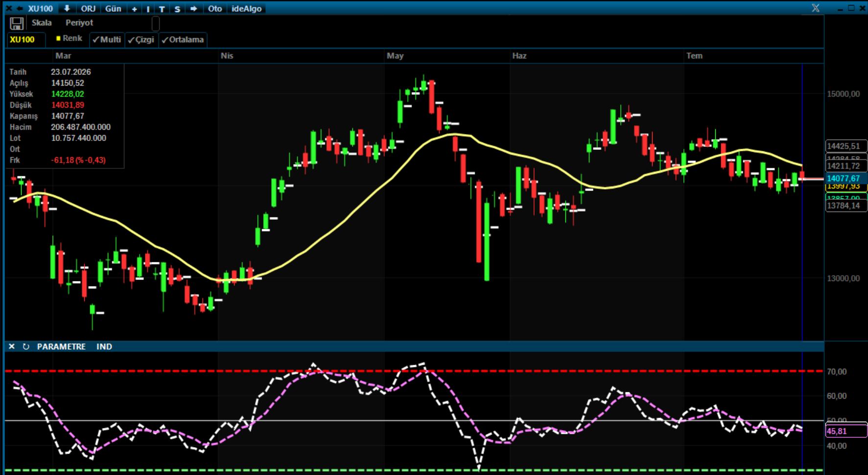868x475 pixels.
Task: Close the chart using the top-left X
Action: click(x=9, y=9)
